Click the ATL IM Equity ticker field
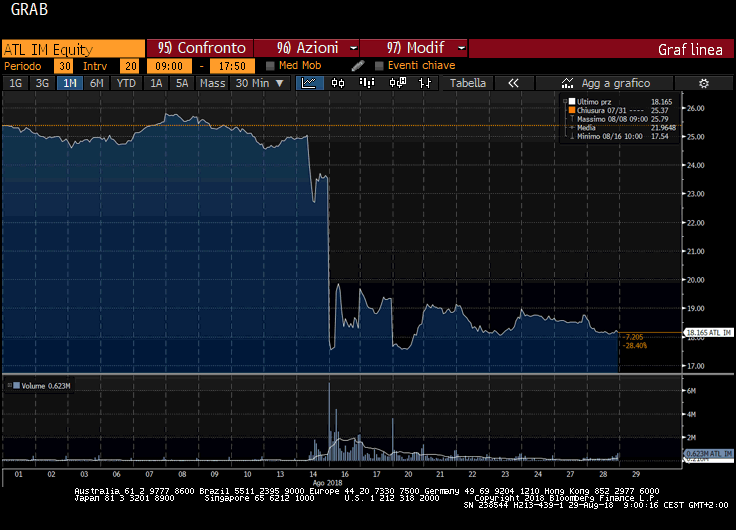The width and height of the screenshot is (736, 530). tap(73, 48)
